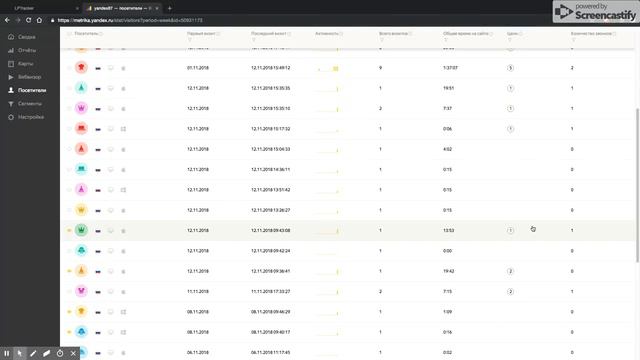
Task: Click the browser home icon
Action: tap(39, 20)
